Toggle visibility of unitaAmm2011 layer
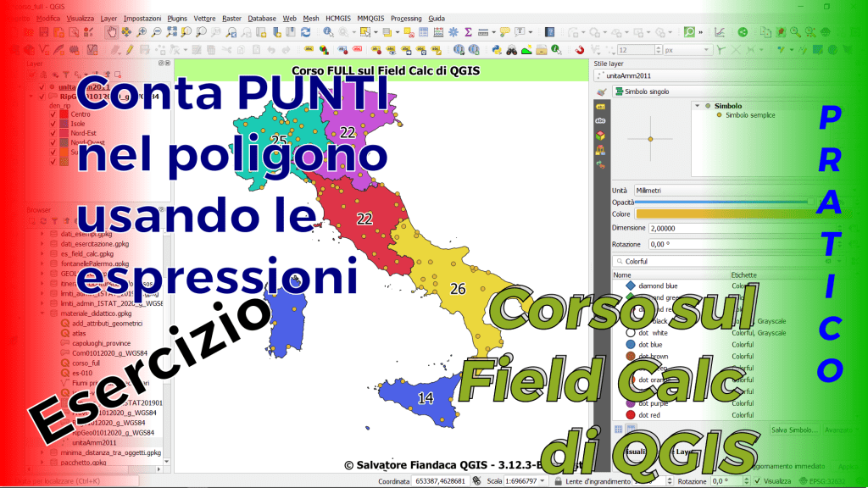This screenshot has height=488, width=868. (x=42, y=87)
